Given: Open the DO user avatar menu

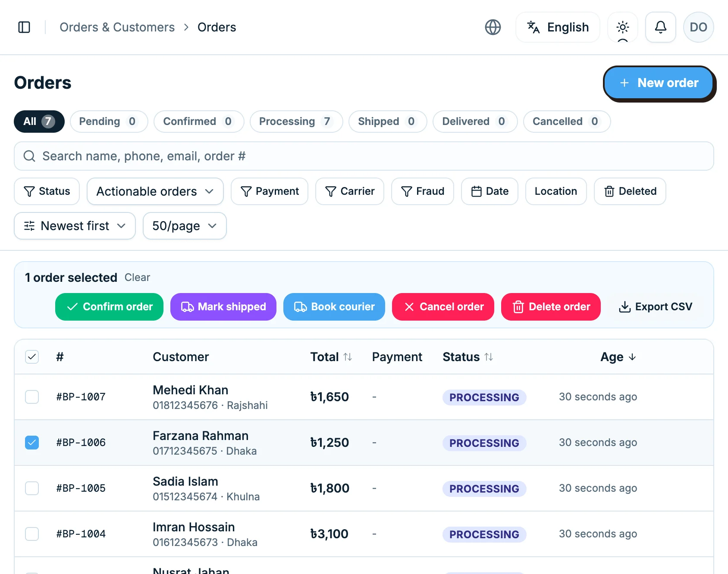Looking at the screenshot, I should (x=699, y=27).
